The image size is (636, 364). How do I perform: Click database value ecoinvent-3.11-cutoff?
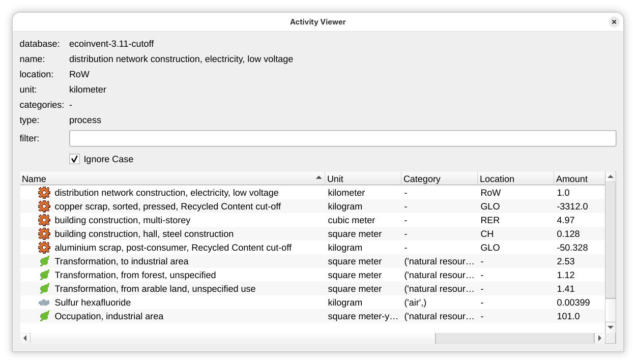click(111, 44)
